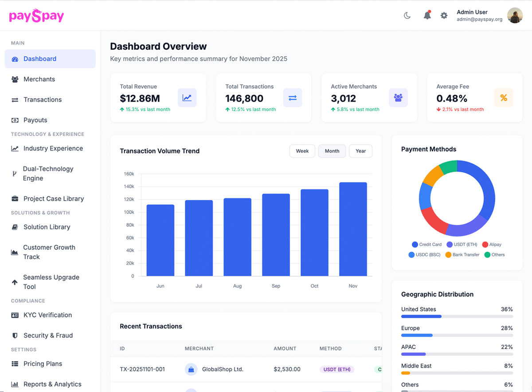Click the Nov bar in the chart

tap(353, 229)
